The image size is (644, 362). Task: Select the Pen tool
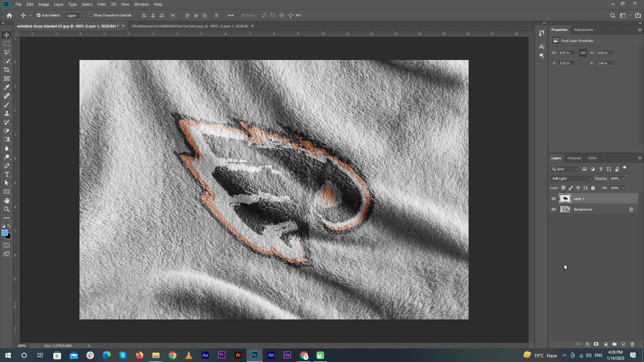coord(7,165)
